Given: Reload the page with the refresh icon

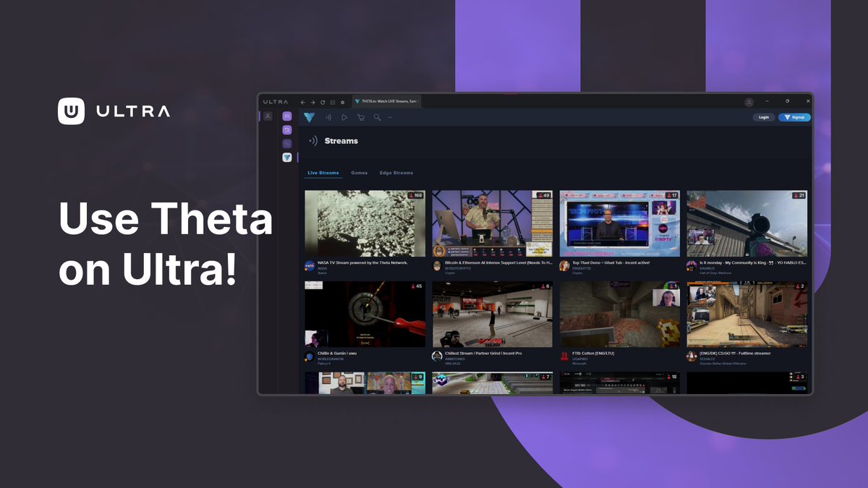Looking at the screenshot, I should tap(323, 102).
